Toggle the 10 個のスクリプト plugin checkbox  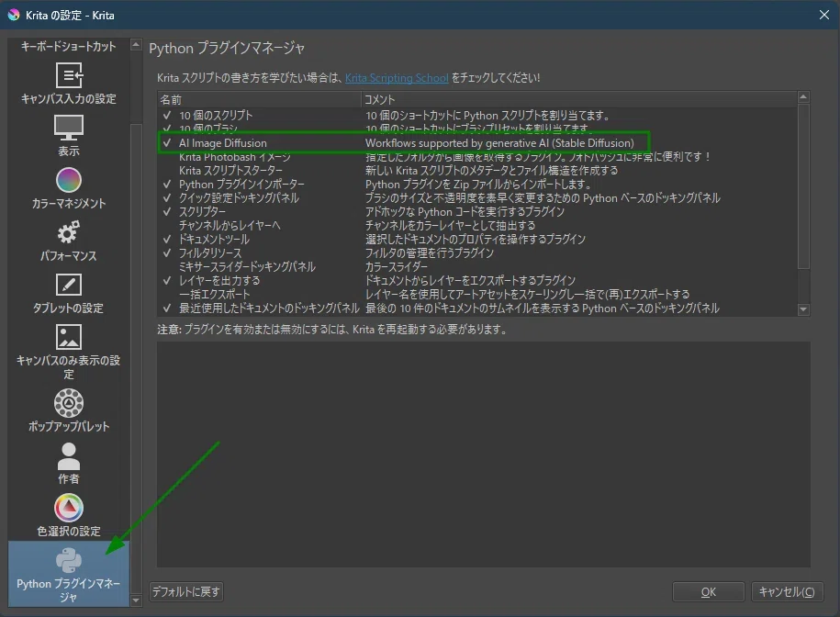point(167,115)
